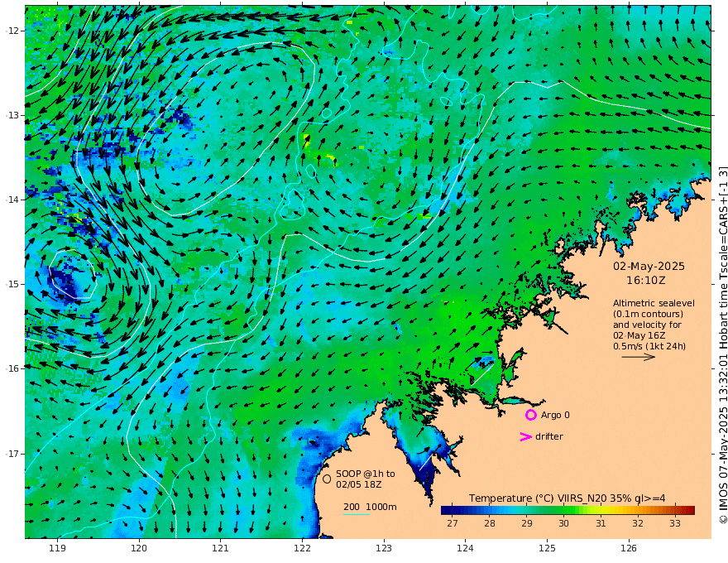
Task: Click the longitude axis label 122
Action: [302, 548]
